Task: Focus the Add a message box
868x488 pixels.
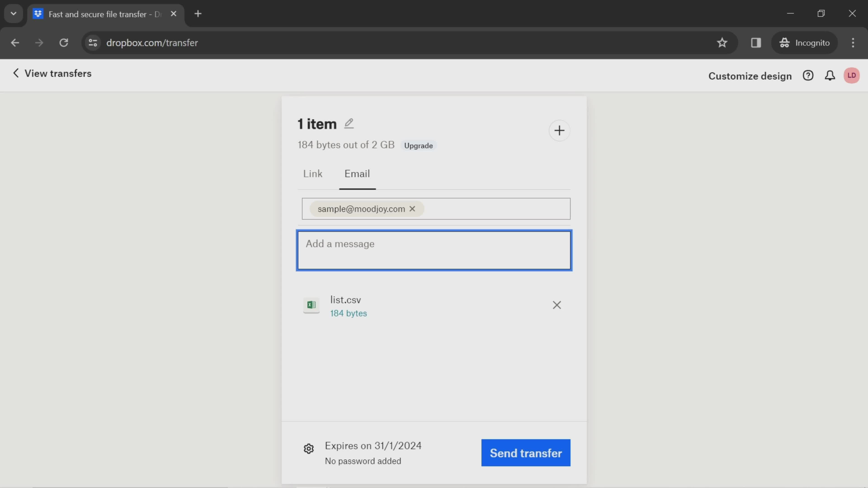Action: (x=434, y=250)
